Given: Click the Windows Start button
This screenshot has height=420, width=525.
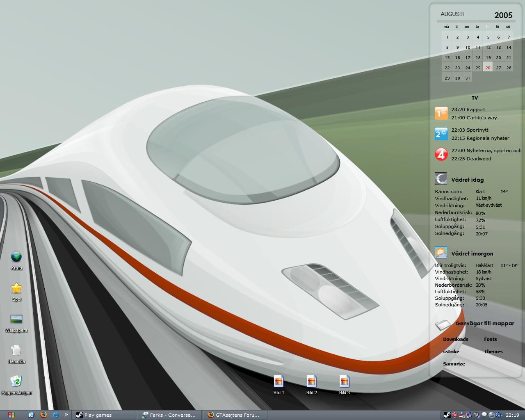Looking at the screenshot, I should click(11, 415).
